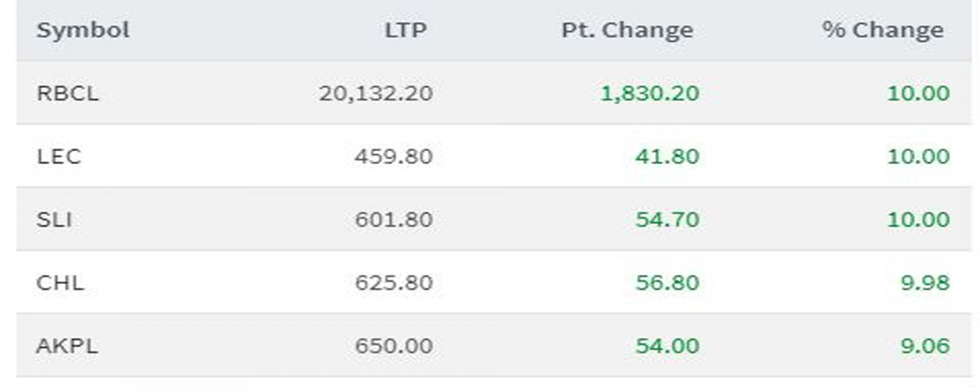Sort by LTP column header
Image resolution: width=980 pixels, height=392 pixels.
point(405,30)
